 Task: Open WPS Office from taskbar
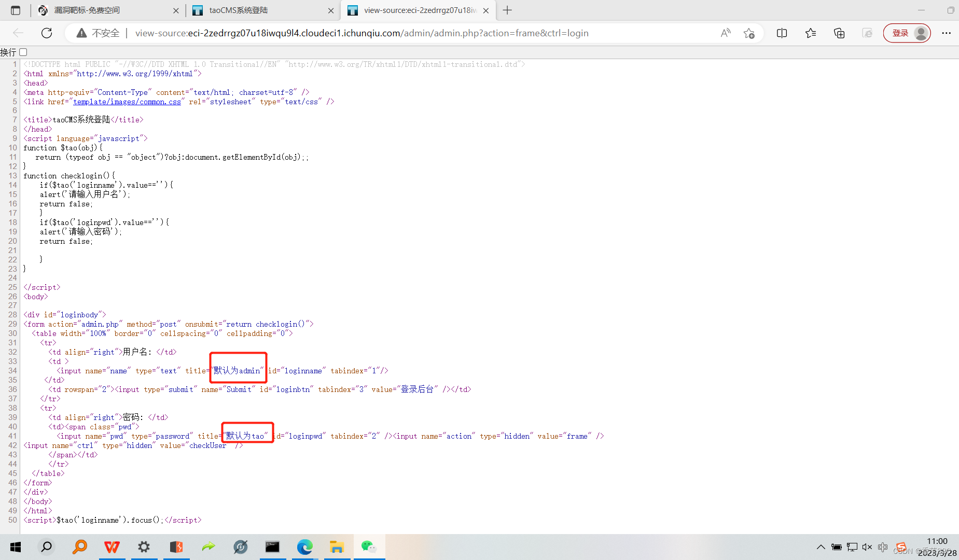(112, 547)
